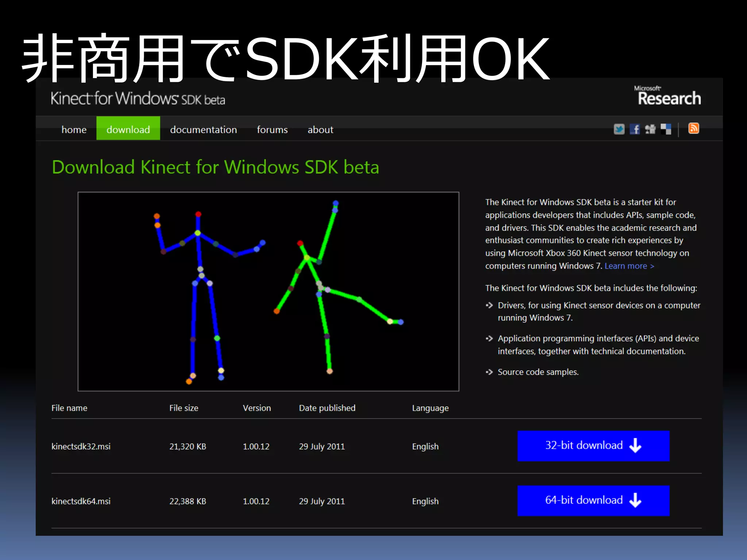The height and width of the screenshot is (560, 747).
Task: Click 29 July 2011 in kinectsdk32.msi row
Action: pyautogui.click(x=322, y=447)
